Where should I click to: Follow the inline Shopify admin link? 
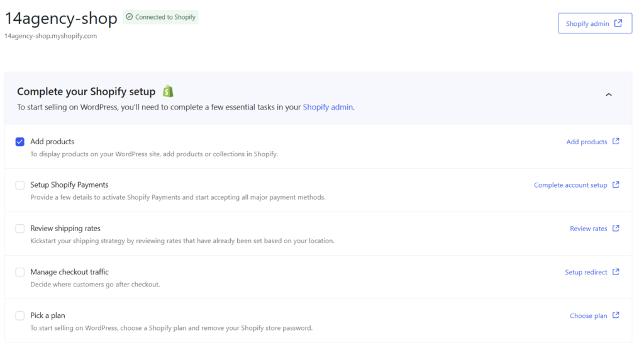click(328, 107)
